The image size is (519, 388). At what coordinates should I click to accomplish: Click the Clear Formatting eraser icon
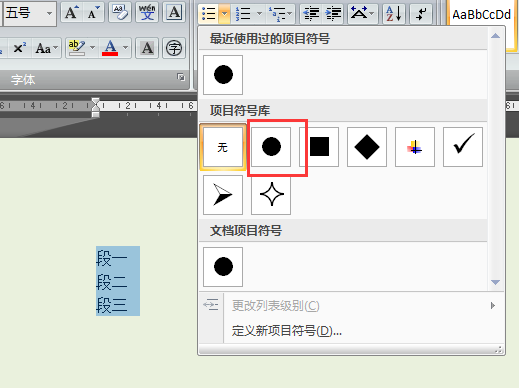[120, 13]
